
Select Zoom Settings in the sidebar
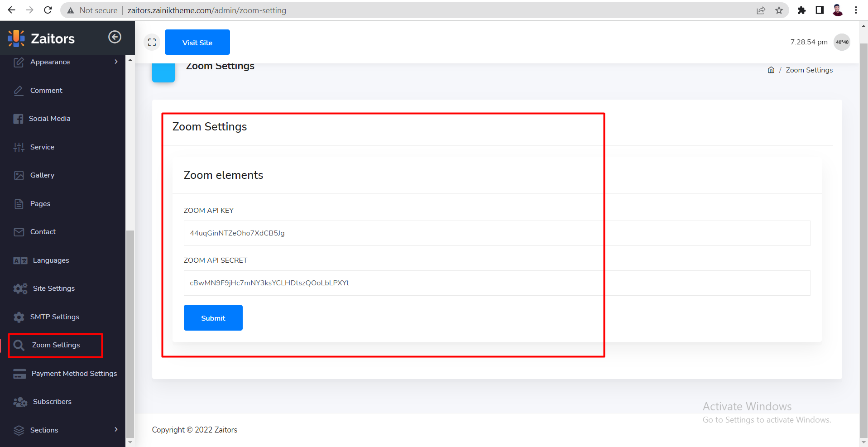pos(56,346)
